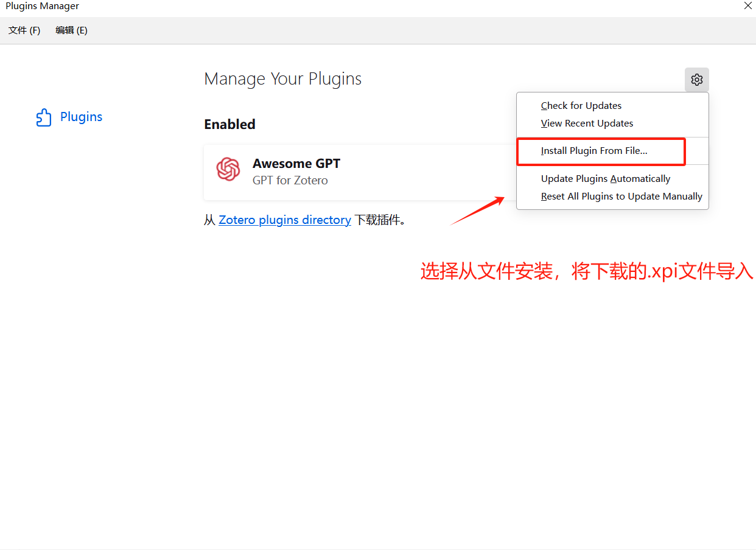This screenshot has width=756, height=550.
Task: Select the Plugins category label
Action: [81, 117]
